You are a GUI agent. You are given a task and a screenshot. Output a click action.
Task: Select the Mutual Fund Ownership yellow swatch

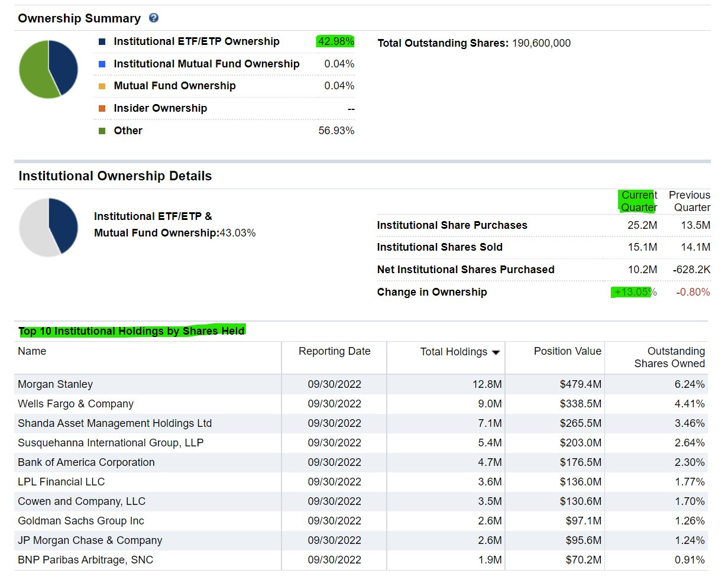(102, 86)
